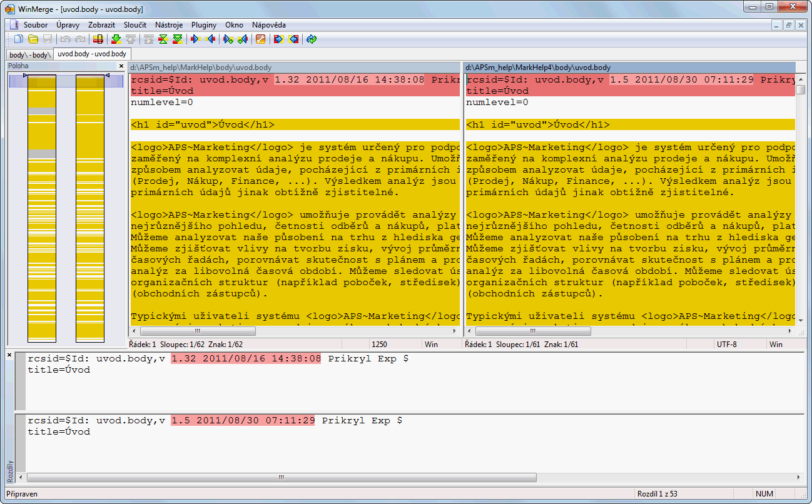Restore the inner document window
The width and height of the screenshot is (812, 504).
click(789, 25)
